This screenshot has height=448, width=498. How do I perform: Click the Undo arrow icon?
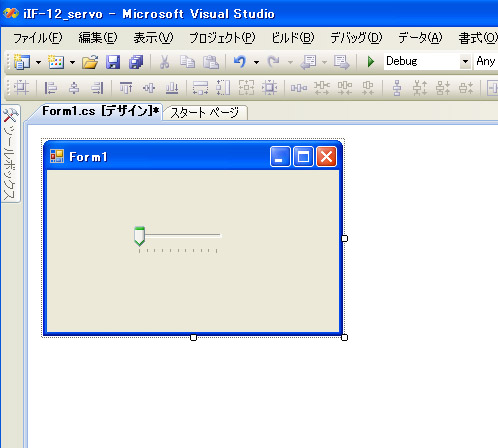point(240,62)
